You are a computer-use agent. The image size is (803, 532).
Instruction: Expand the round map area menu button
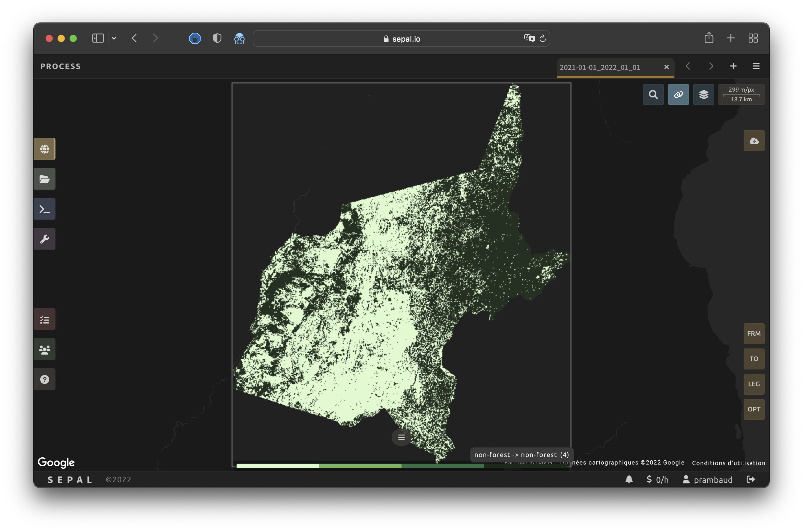(401, 437)
